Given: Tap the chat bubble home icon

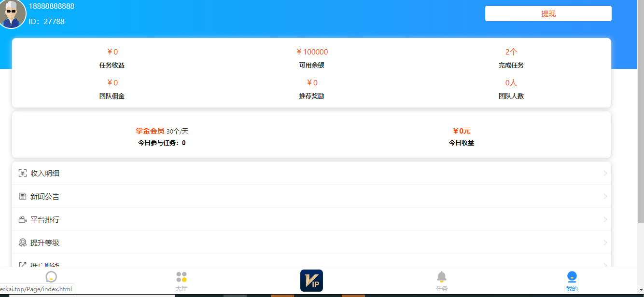Looking at the screenshot, I should (51, 277).
